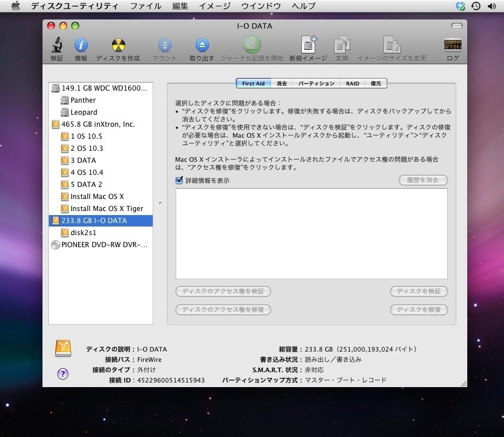Click the 新規イメージ (New Image) icon
This screenshot has height=437, width=504.
(x=308, y=46)
